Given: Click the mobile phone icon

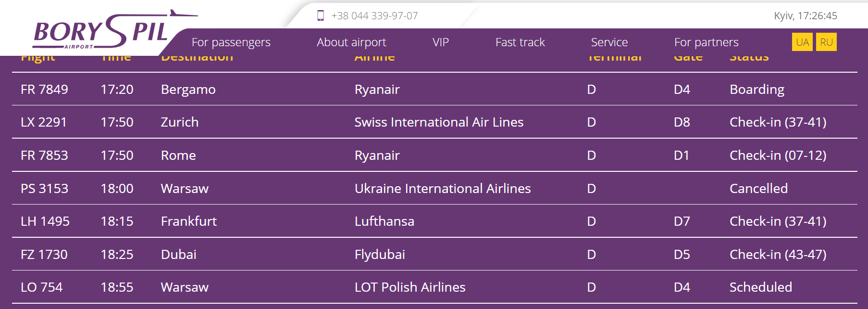Looking at the screenshot, I should [x=321, y=15].
